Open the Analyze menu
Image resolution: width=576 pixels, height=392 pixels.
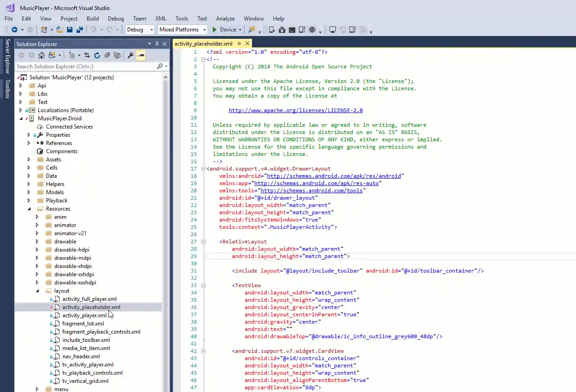click(x=225, y=19)
